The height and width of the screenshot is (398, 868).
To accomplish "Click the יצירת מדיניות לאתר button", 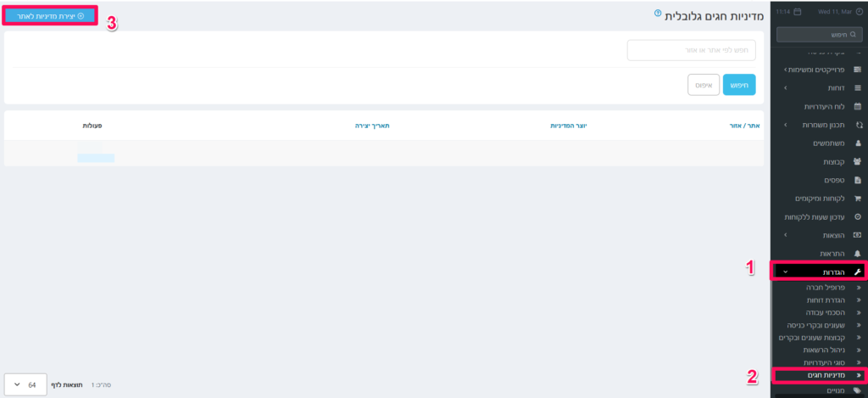I will (x=50, y=15).
